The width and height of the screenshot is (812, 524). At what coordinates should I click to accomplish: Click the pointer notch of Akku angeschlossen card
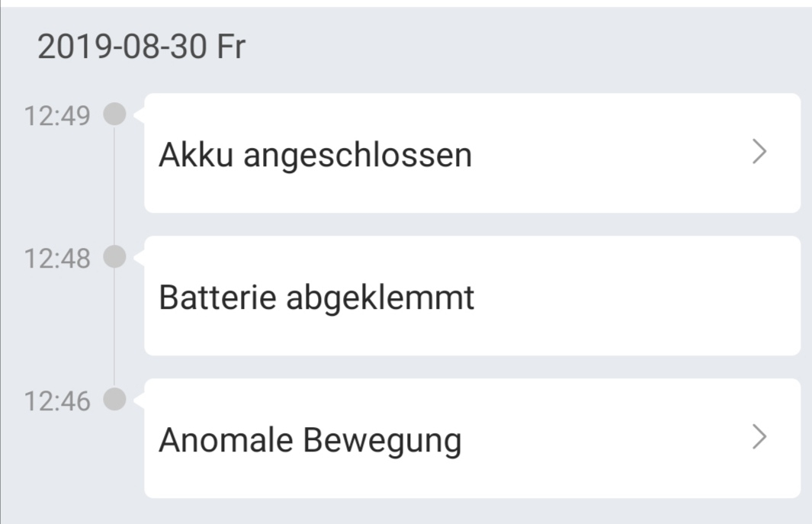click(140, 115)
